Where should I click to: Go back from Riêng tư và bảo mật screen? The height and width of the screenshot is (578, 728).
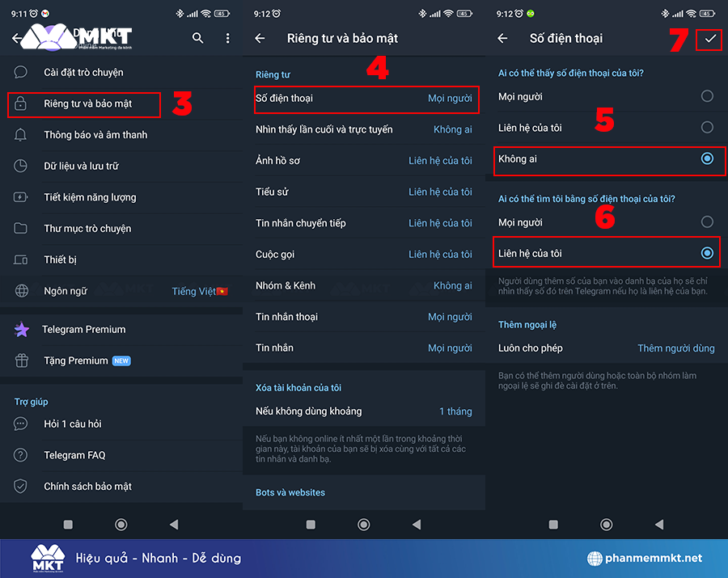coord(260,38)
